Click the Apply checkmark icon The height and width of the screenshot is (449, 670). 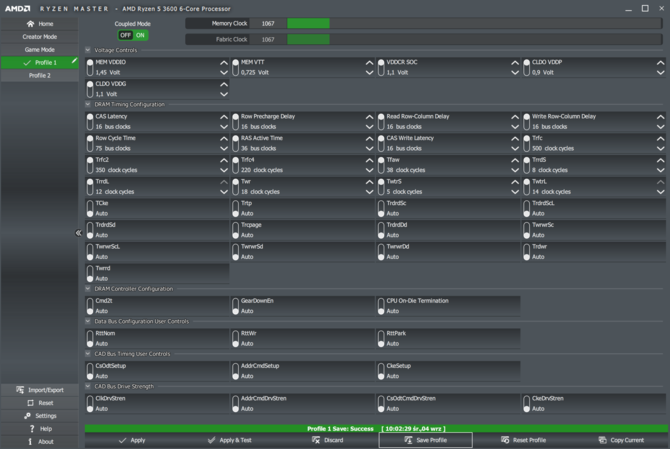[x=123, y=440]
